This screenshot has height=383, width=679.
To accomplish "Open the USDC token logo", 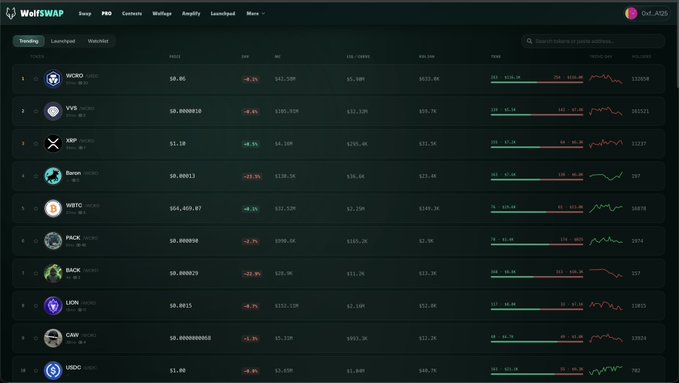I will click(53, 370).
